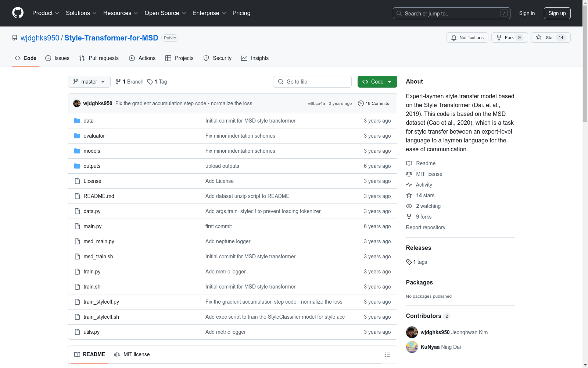Open the models folder

(92, 151)
